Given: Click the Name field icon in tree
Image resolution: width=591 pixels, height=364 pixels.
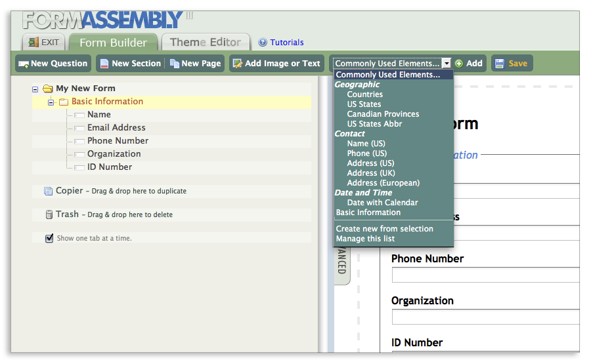Looking at the screenshot, I should coord(79,115).
